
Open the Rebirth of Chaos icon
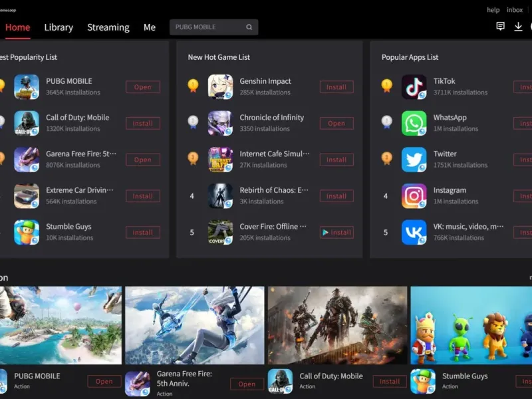coord(220,196)
